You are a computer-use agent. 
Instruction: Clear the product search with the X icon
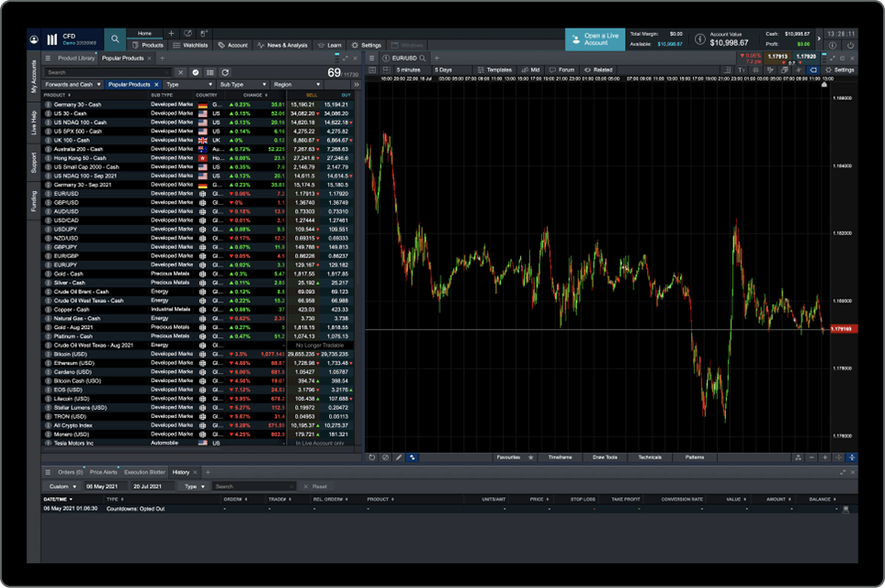[181, 72]
